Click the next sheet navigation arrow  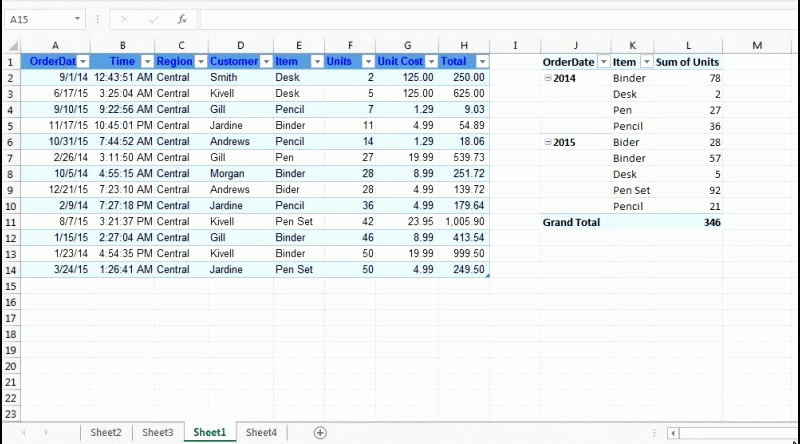point(46,433)
